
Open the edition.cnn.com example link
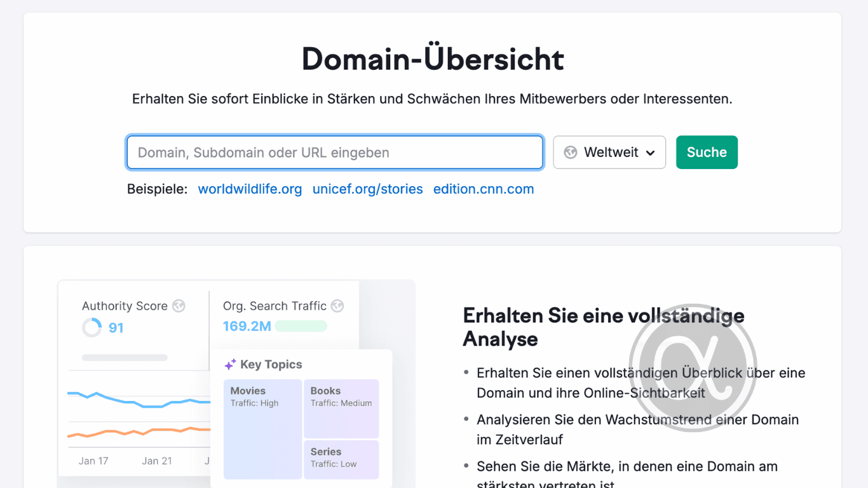pos(484,189)
